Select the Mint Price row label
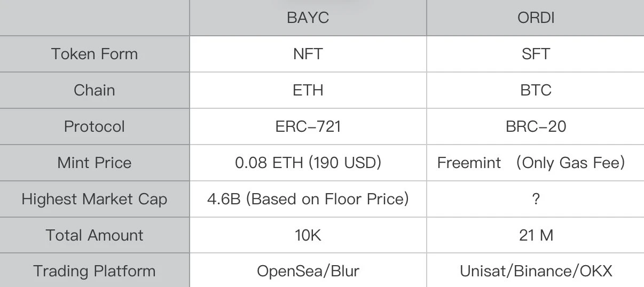The height and width of the screenshot is (287, 644). [x=95, y=163]
